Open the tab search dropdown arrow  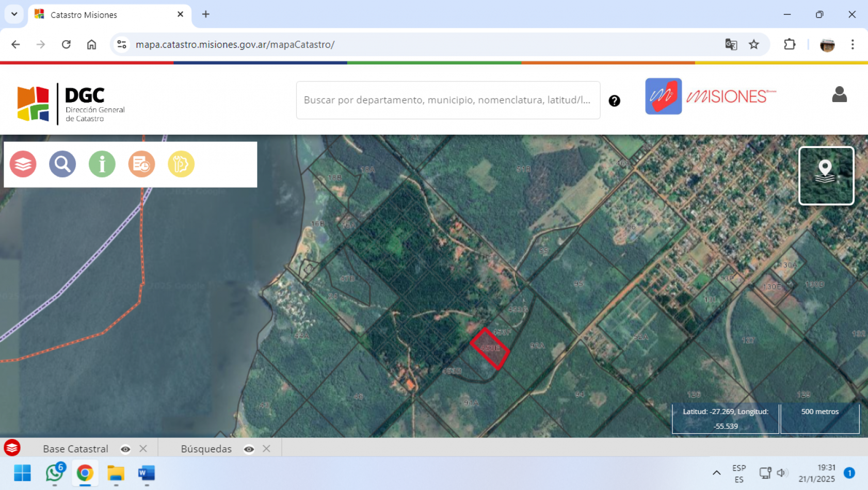(x=14, y=14)
